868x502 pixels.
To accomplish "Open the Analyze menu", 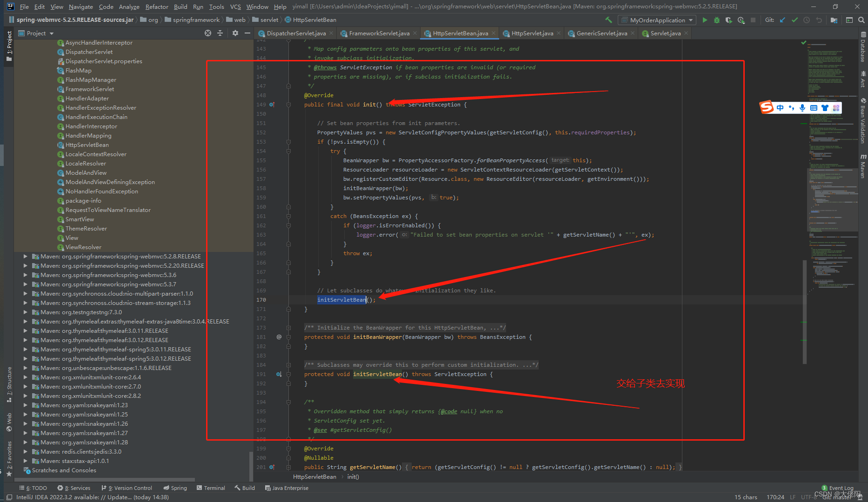I will (129, 7).
